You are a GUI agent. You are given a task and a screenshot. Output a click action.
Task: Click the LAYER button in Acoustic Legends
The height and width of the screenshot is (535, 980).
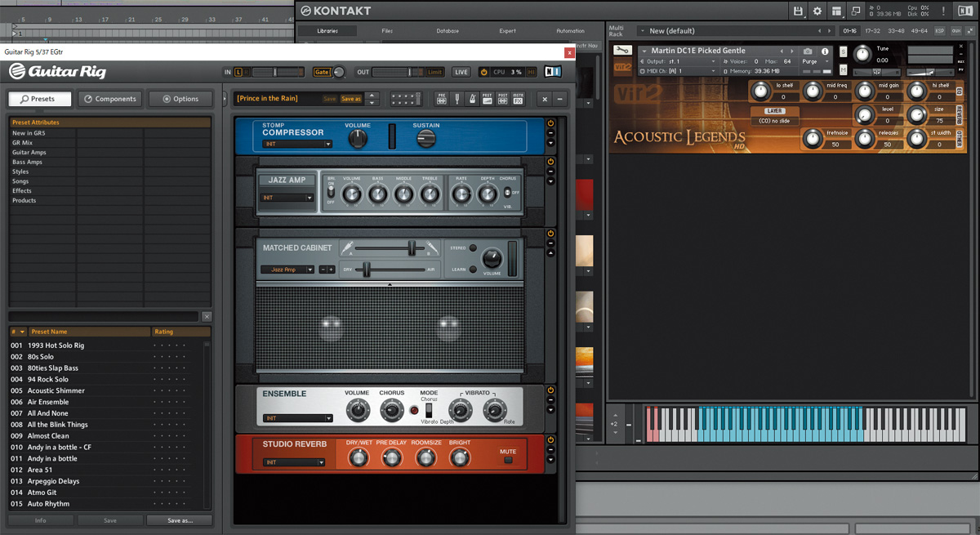tap(774, 110)
